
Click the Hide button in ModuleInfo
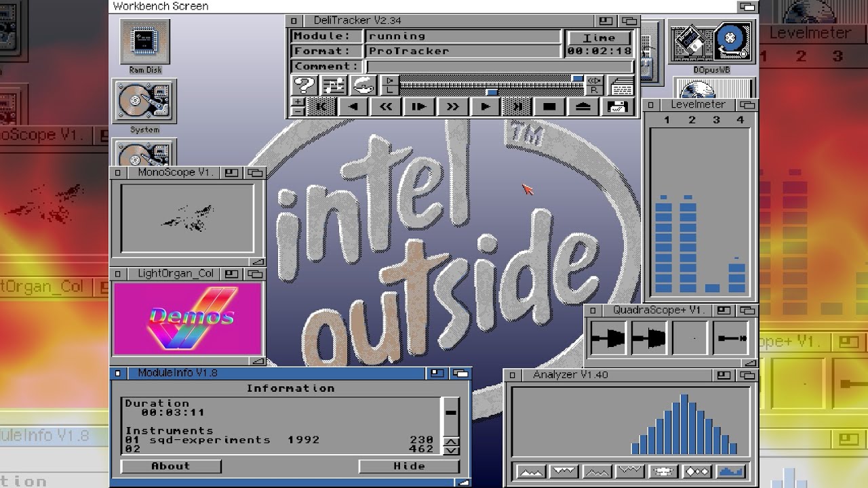click(409, 466)
